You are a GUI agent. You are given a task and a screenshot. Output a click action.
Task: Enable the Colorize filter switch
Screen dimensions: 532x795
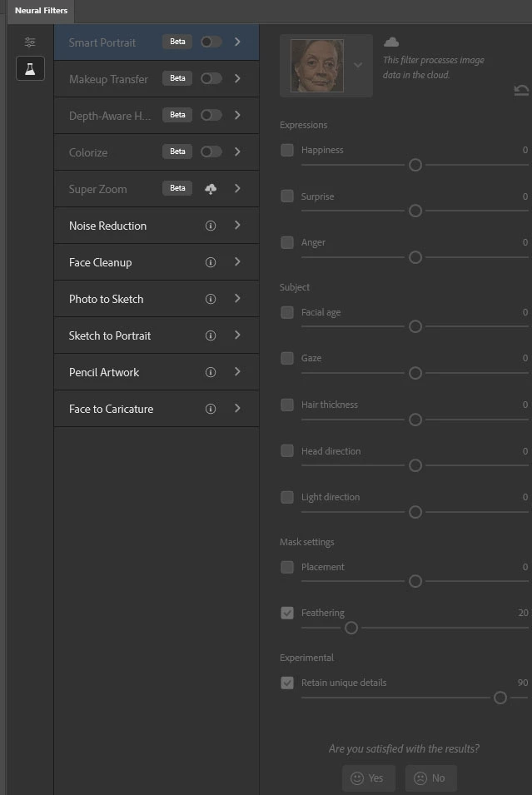coord(211,152)
